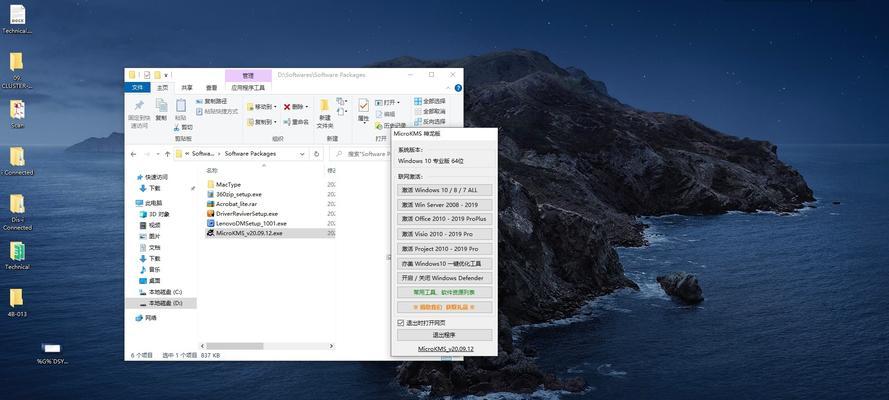
Task: Open the File (文件) ribbon tab
Action: point(137,88)
